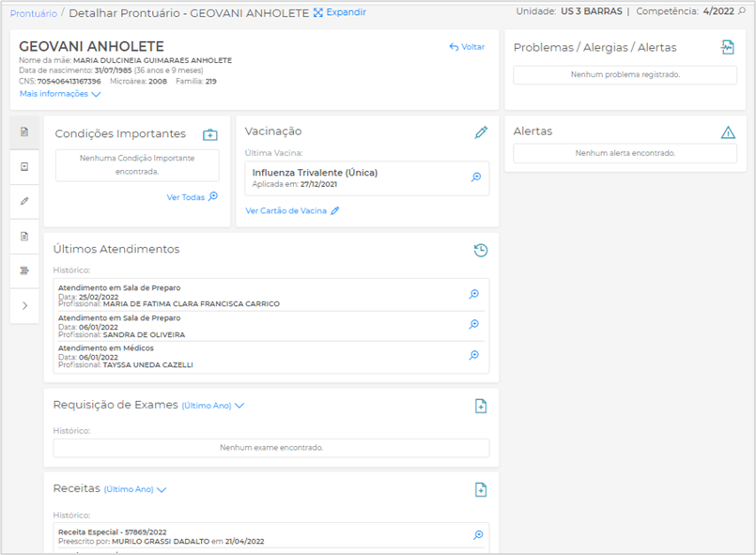View details of Influenza Trivalente vaccine
756x555 pixels.
pos(476,177)
